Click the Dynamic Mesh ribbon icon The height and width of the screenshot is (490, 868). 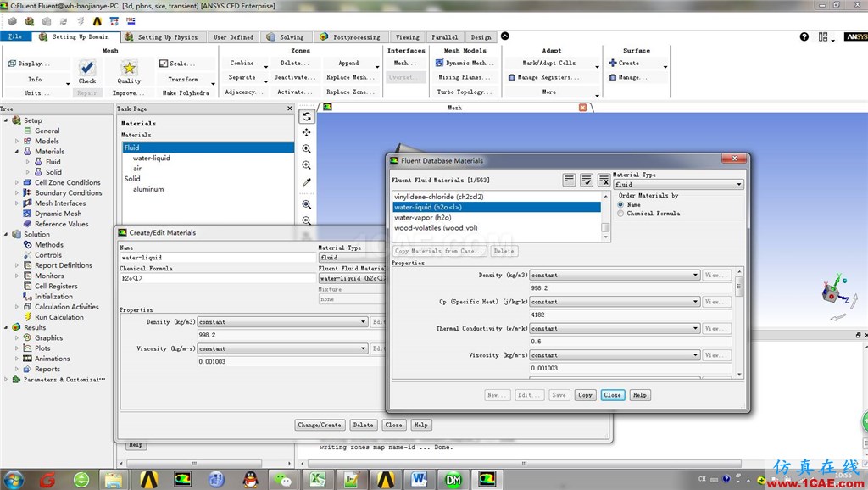440,63
